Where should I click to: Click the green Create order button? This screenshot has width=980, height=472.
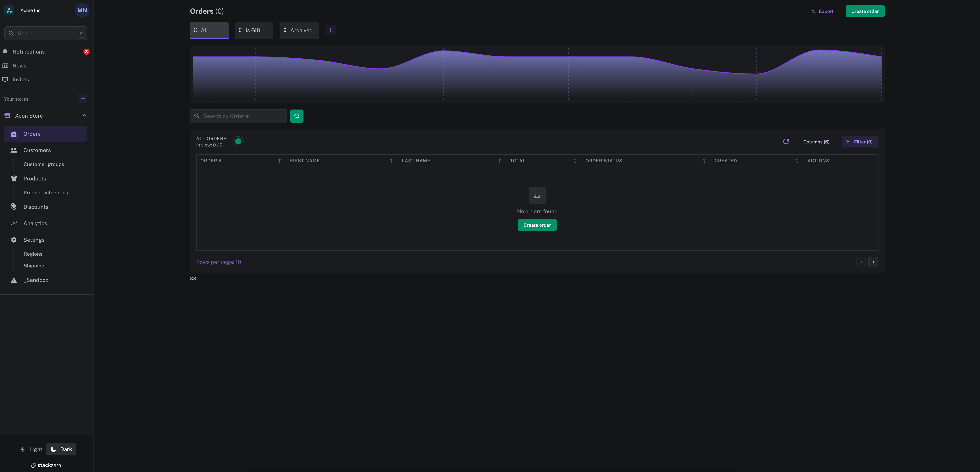(865, 11)
